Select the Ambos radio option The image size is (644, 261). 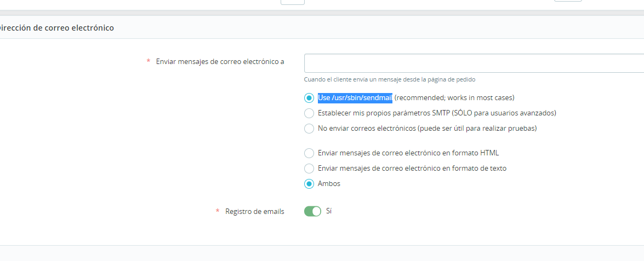309,184
